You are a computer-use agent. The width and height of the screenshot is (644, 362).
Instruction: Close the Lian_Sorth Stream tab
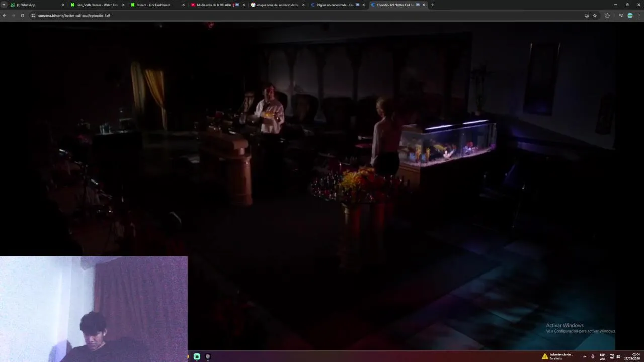point(123,5)
